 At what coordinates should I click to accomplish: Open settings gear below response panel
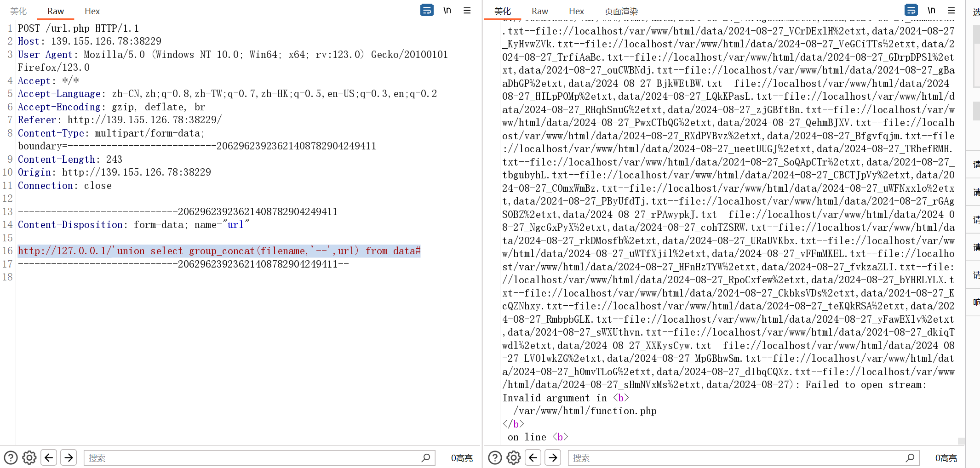[x=514, y=457]
